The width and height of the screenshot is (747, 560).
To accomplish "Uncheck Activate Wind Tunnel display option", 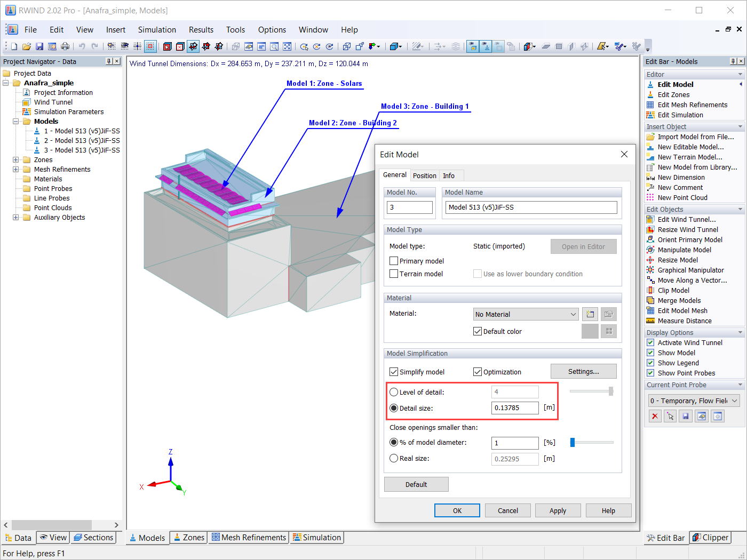I will pos(650,343).
